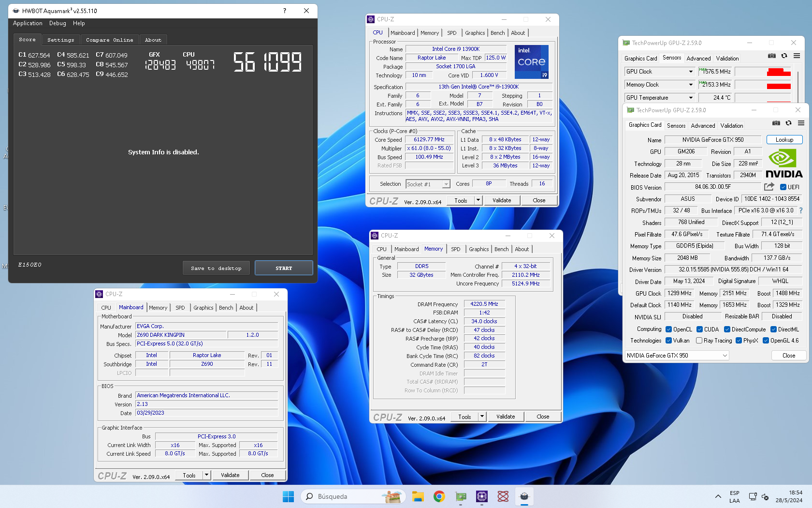This screenshot has height=508, width=812.
Task: Click the red crossed-circle taskbar icon
Action: pos(503,496)
